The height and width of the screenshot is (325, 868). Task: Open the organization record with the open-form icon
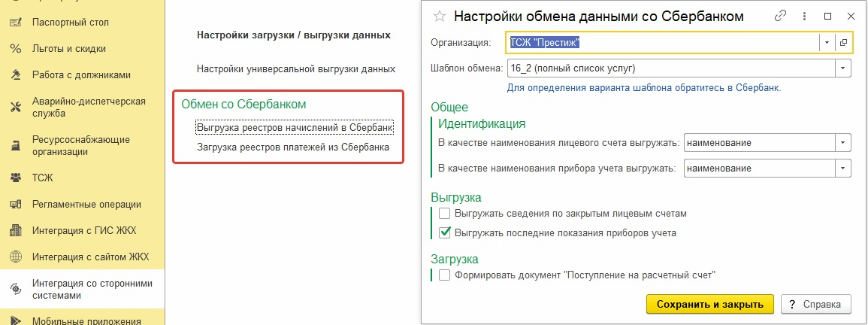click(843, 42)
